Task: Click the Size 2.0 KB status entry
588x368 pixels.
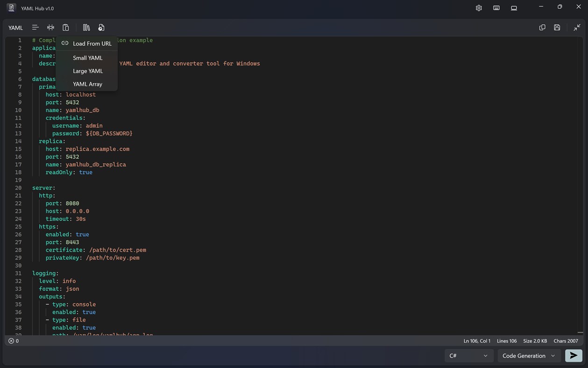Action: [535, 341]
